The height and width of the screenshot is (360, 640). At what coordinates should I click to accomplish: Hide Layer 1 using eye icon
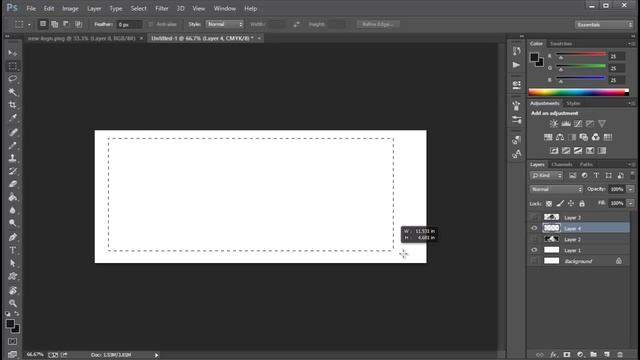pos(534,250)
